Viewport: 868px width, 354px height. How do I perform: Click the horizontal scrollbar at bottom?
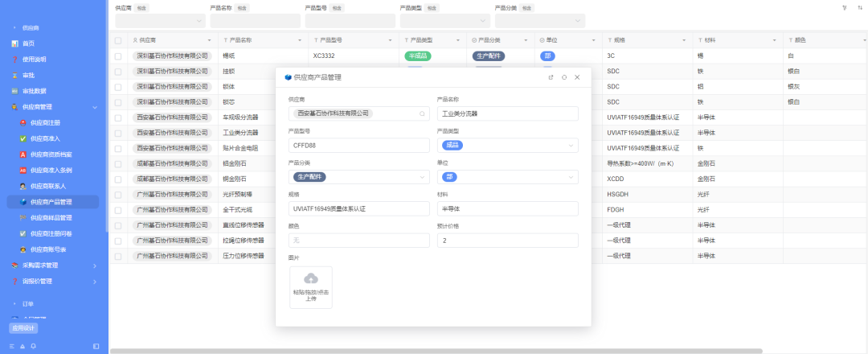[436, 352]
